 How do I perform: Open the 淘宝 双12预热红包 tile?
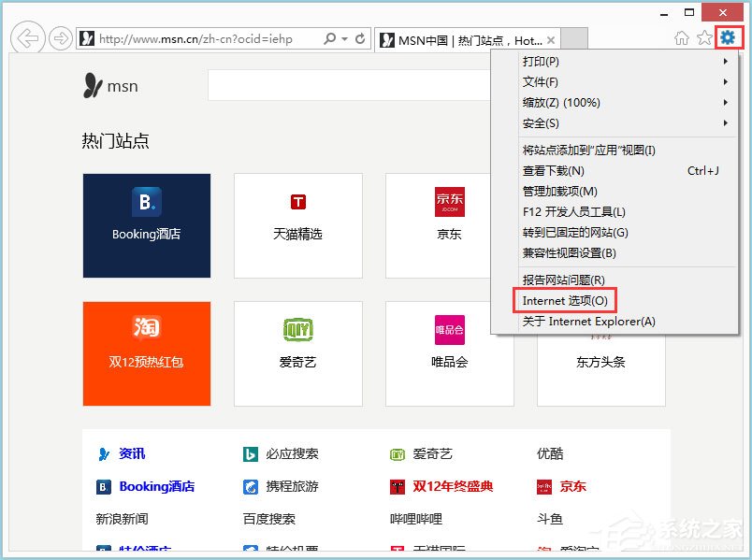pos(146,353)
